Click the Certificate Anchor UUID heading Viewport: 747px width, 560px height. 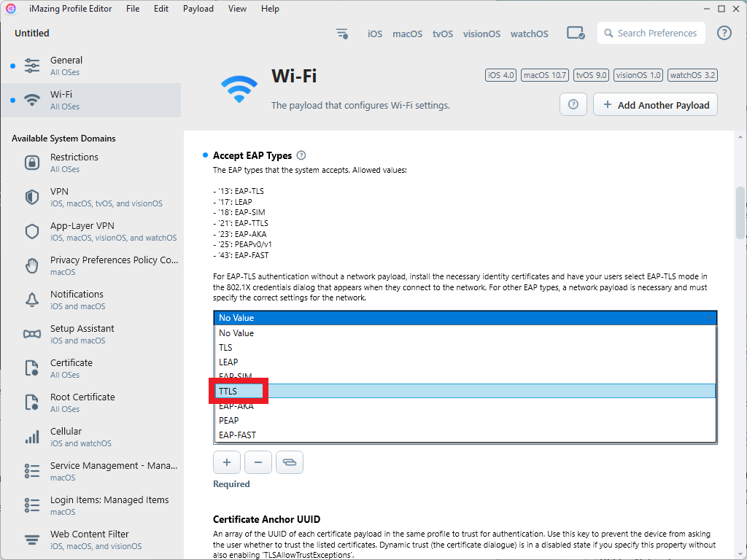[x=266, y=519]
